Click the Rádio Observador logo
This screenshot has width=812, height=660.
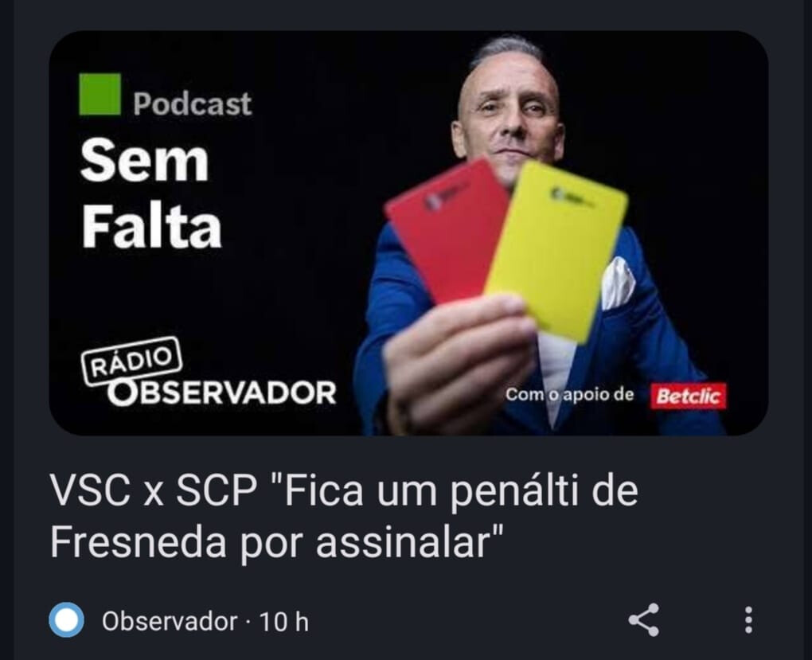(209, 372)
